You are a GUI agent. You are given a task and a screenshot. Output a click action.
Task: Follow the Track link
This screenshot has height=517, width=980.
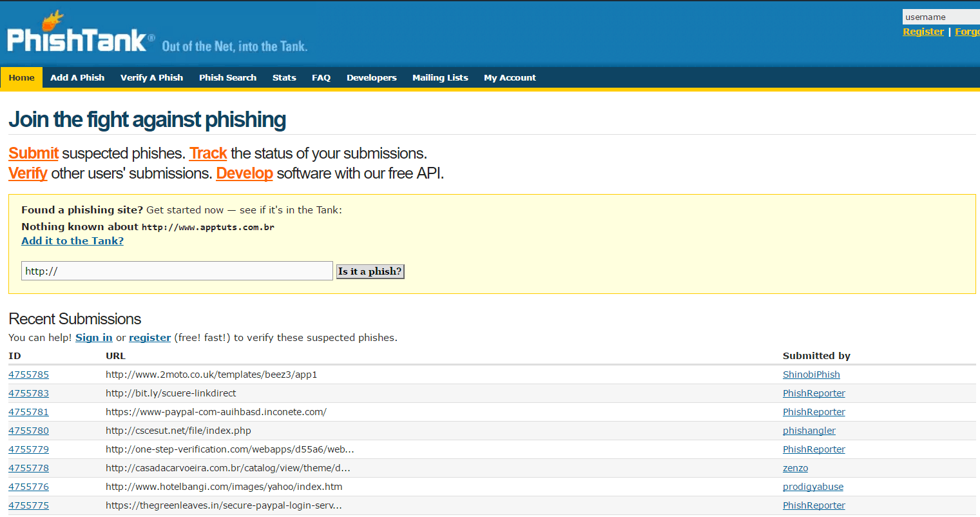[208, 153]
